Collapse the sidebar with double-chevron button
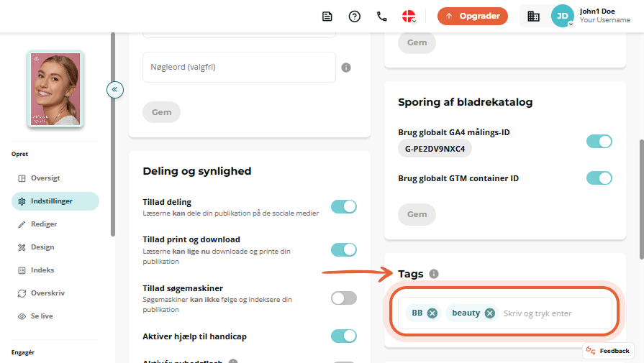This screenshot has height=363, width=644. (115, 89)
